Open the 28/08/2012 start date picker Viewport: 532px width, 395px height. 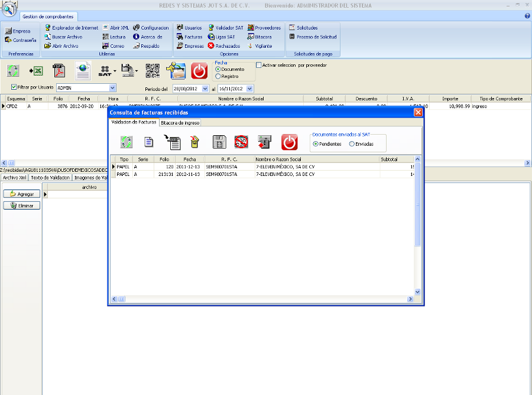pyautogui.click(x=205, y=89)
